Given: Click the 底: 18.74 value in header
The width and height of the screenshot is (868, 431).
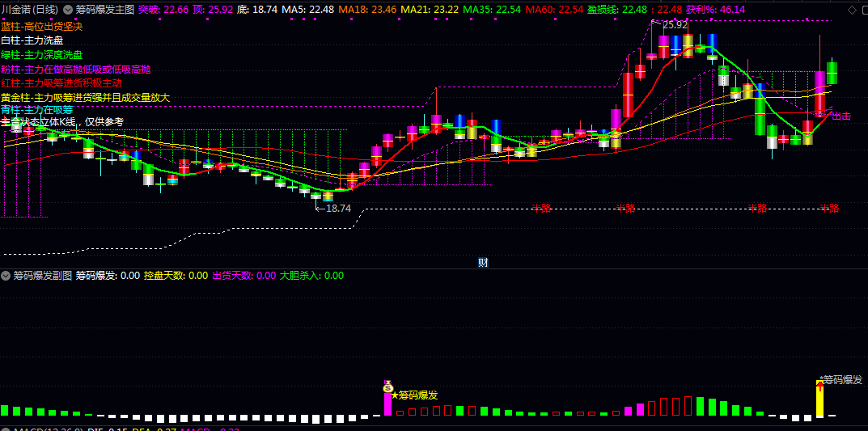Looking at the screenshot, I should (x=257, y=10).
